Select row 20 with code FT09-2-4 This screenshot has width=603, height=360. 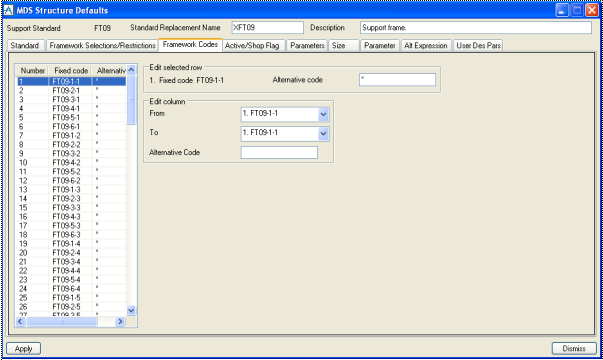pos(71,253)
